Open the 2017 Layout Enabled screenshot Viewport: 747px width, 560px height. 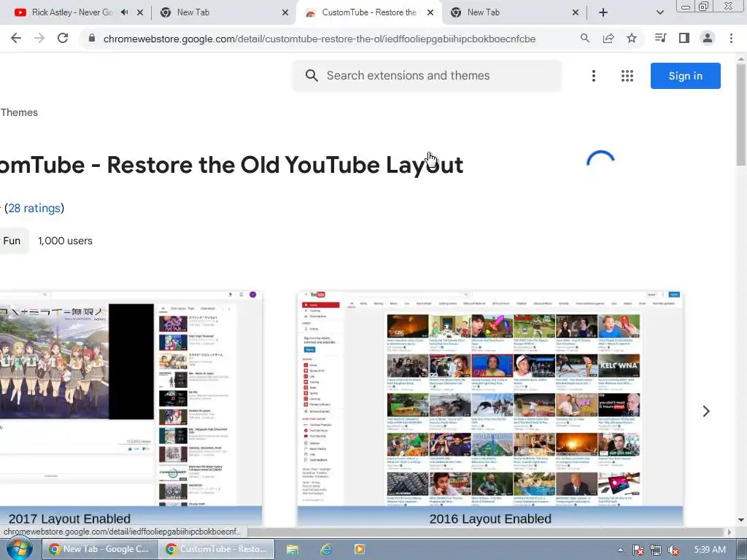pos(131,408)
